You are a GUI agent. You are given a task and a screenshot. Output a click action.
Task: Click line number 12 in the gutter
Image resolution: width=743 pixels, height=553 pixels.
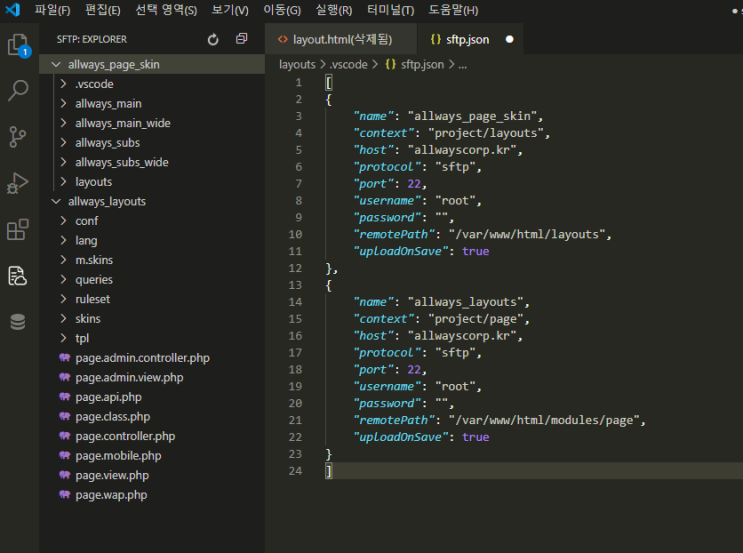[x=295, y=268]
